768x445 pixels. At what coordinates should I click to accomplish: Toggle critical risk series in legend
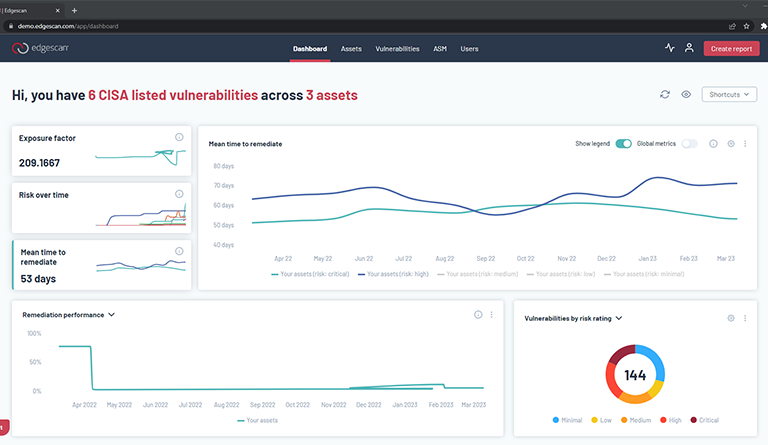[310, 274]
